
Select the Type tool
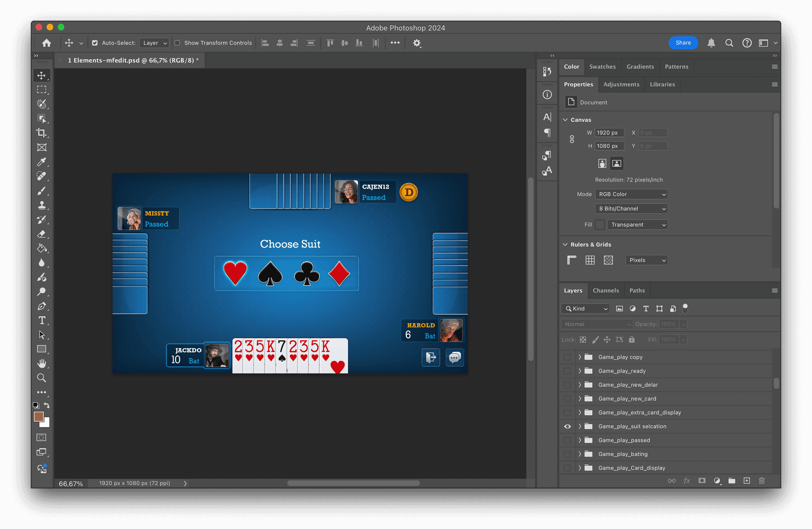pyautogui.click(x=41, y=321)
